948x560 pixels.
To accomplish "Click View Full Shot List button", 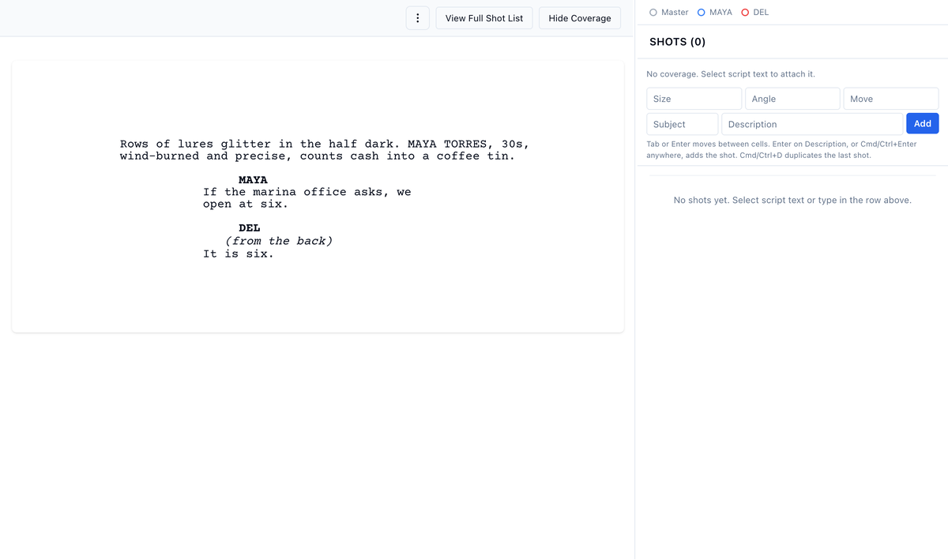I will click(x=484, y=18).
